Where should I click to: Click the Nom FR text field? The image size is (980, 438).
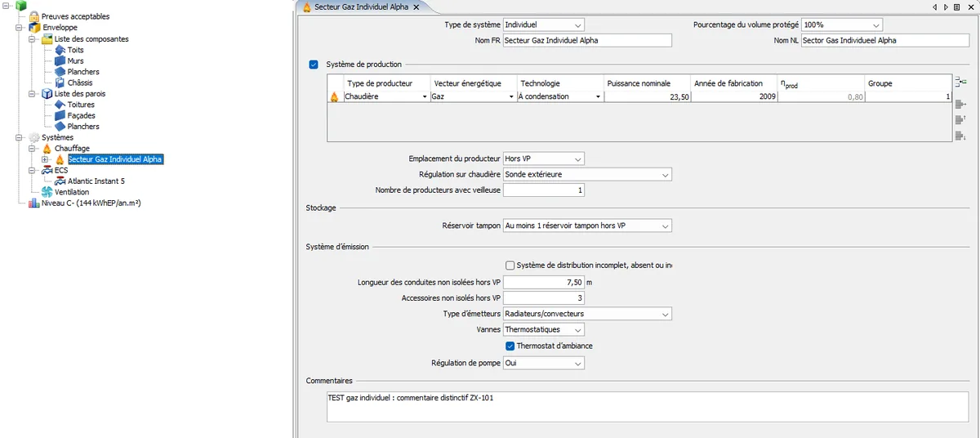click(x=587, y=40)
